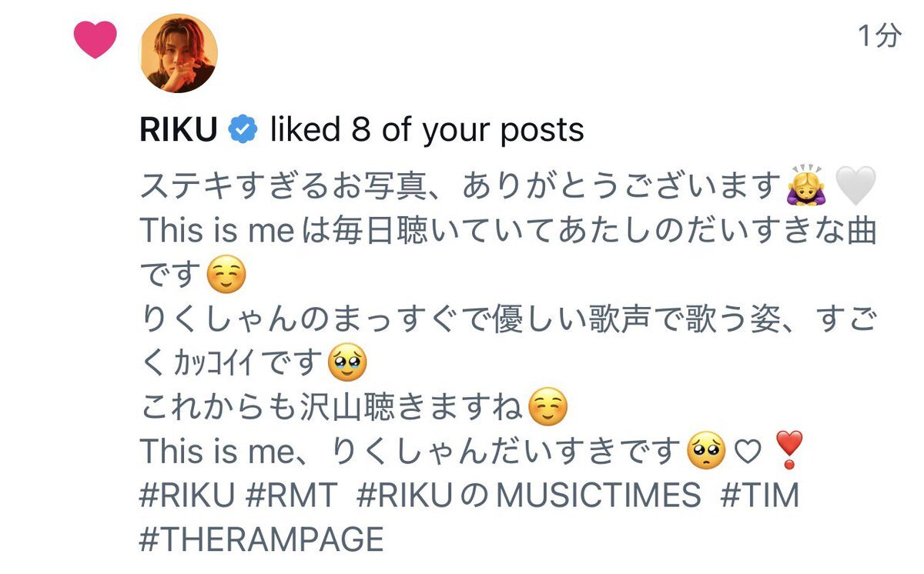Click the "1分" timestamp
Viewport: 924px width, 574px height.
click(x=879, y=35)
